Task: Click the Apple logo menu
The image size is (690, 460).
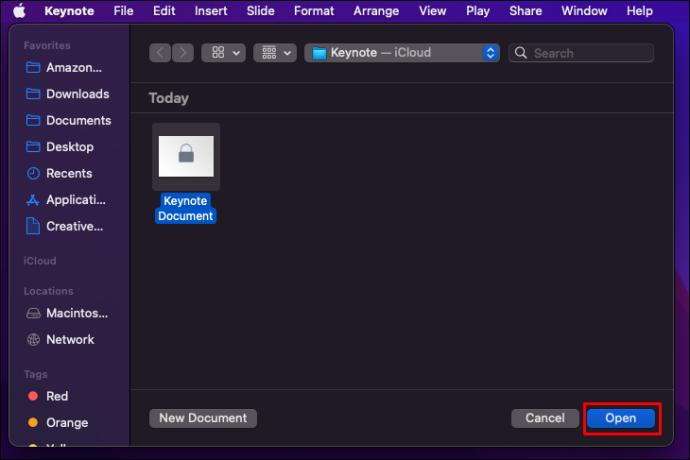Action: [19, 11]
